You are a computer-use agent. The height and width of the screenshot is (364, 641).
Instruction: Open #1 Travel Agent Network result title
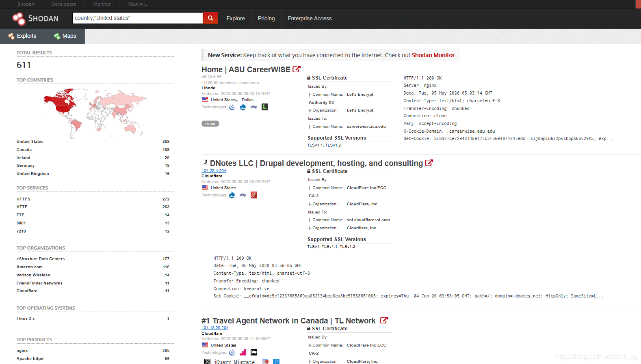(288, 321)
